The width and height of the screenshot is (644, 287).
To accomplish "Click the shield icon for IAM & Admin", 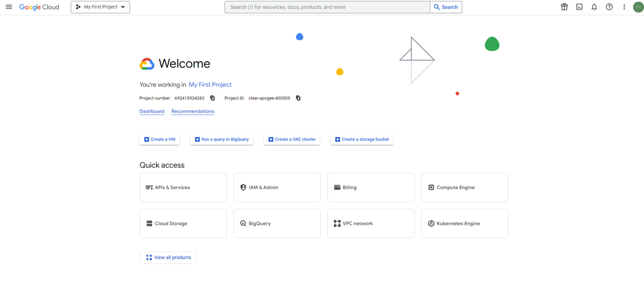I will coord(243,188).
